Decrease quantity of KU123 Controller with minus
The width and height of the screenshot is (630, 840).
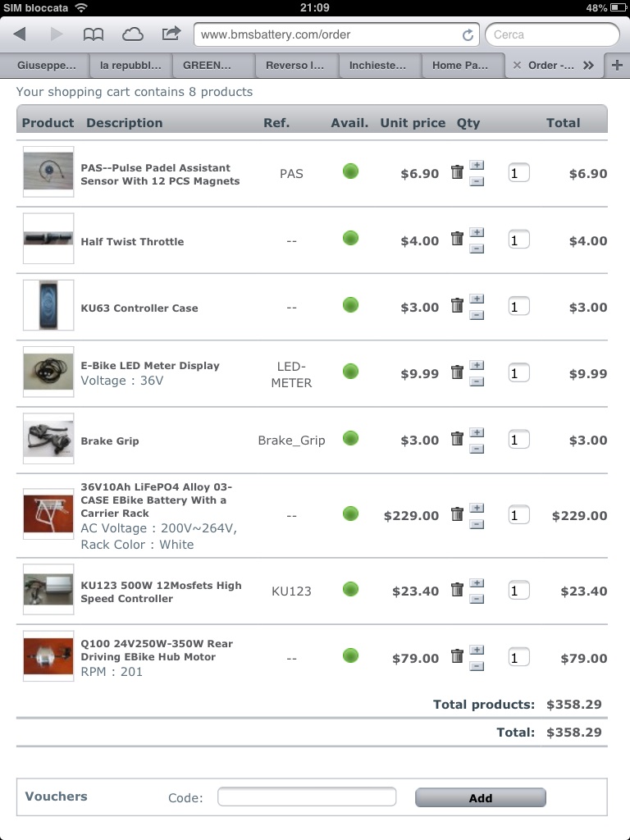click(477, 599)
